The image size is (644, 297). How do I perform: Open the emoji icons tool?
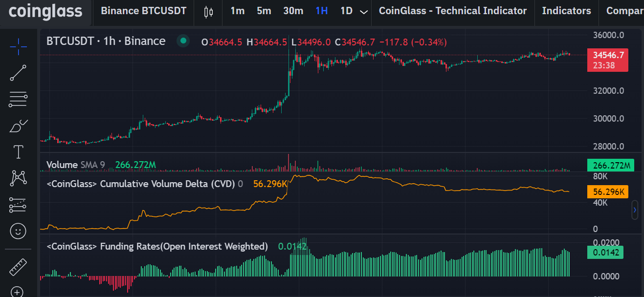18,231
